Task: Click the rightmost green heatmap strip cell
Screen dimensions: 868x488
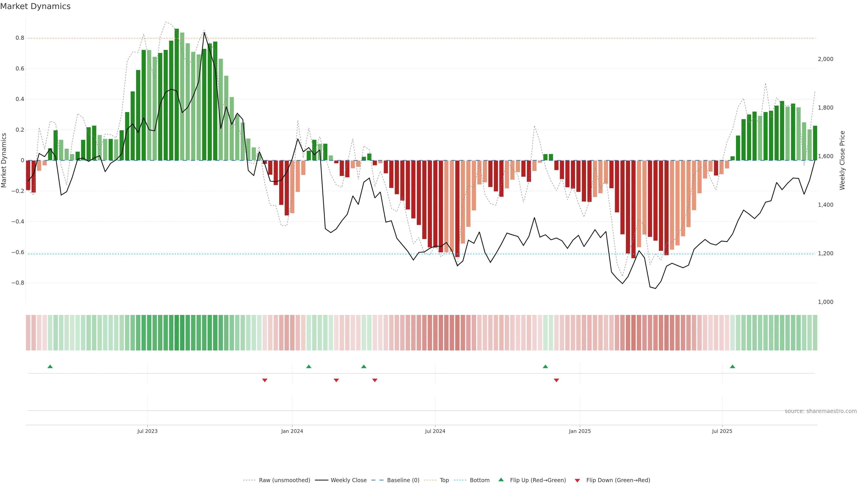Action: [x=815, y=333]
